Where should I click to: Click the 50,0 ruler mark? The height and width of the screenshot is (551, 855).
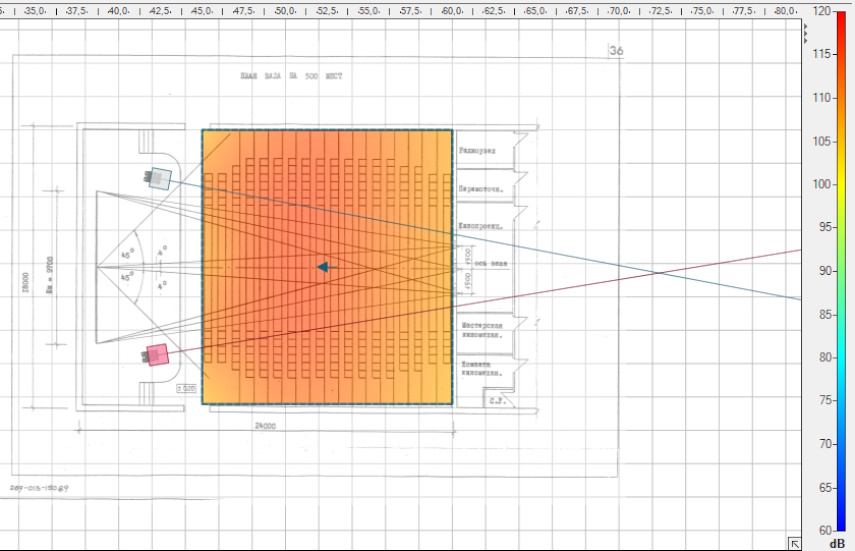[285, 11]
